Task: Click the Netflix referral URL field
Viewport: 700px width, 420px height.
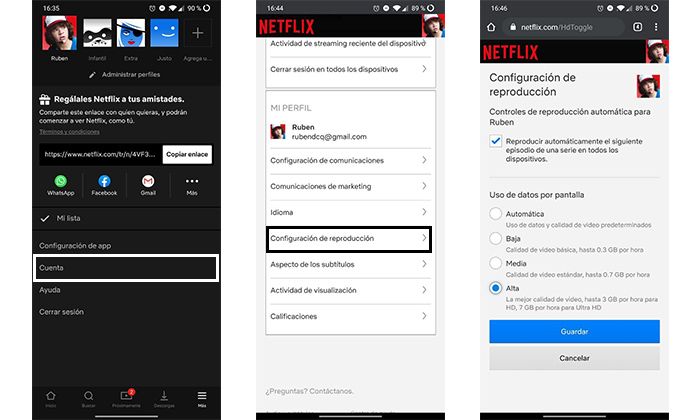Action: pos(100,154)
